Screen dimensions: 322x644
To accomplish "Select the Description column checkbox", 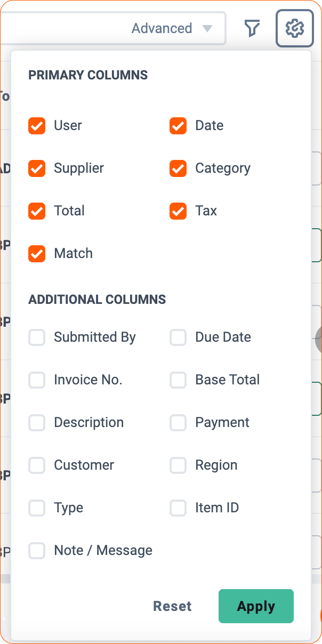I will click(x=37, y=423).
